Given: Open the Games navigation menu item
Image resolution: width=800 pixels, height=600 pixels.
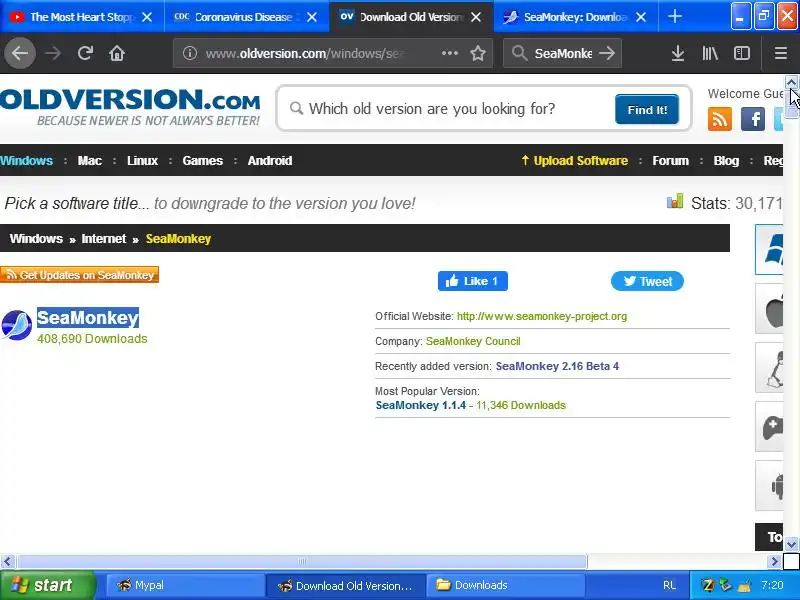Looking at the screenshot, I should (203, 161).
